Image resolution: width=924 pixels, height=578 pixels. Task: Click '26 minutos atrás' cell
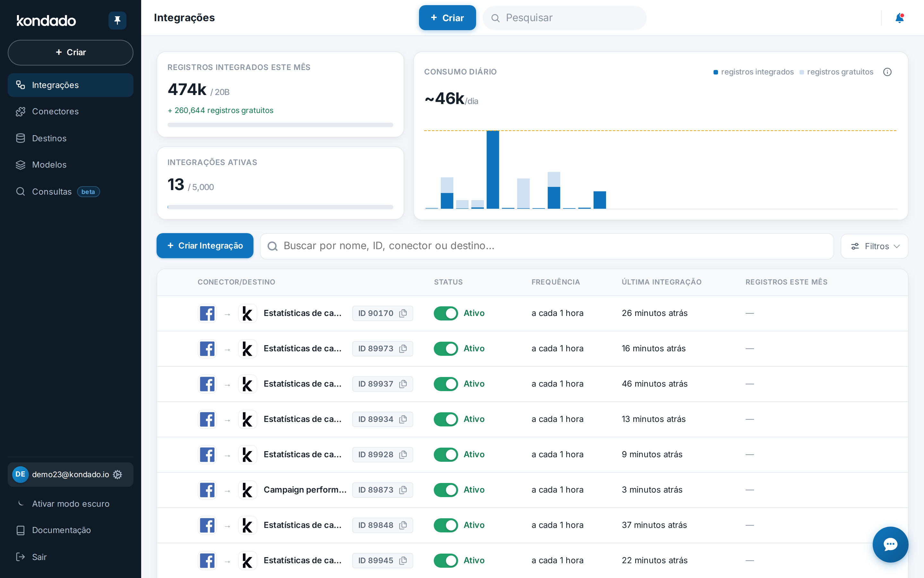(654, 313)
